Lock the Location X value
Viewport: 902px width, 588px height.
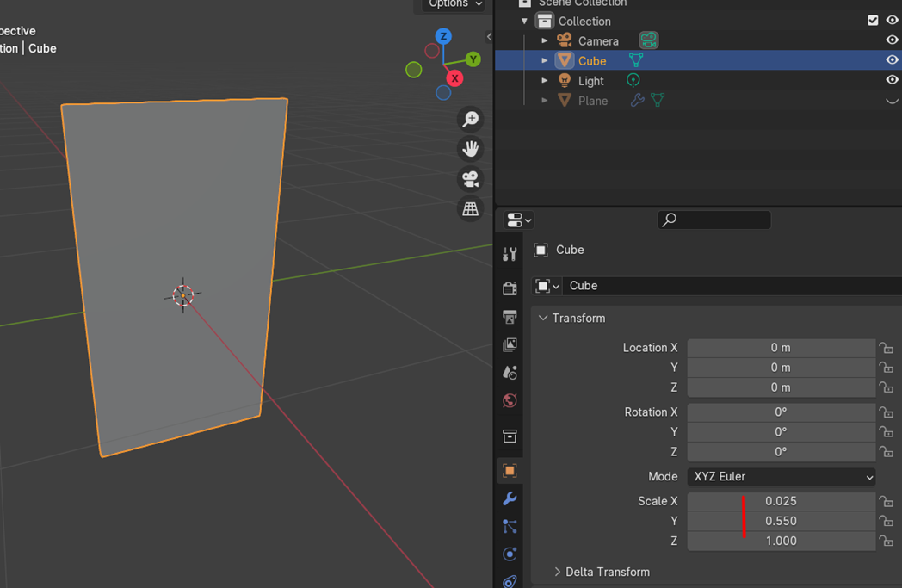tap(886, 348)
